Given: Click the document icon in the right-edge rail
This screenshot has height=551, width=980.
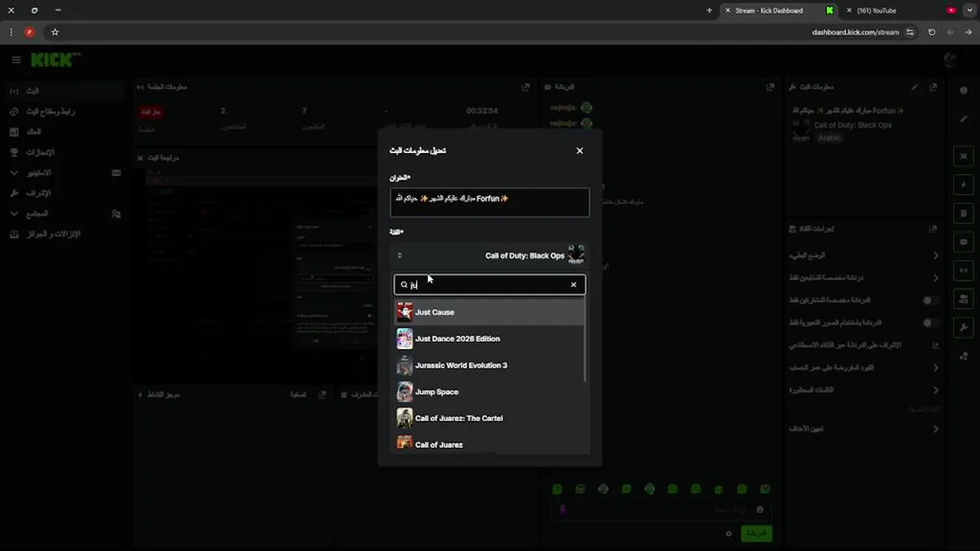Looking at the screenshot, I should (963, 214).
